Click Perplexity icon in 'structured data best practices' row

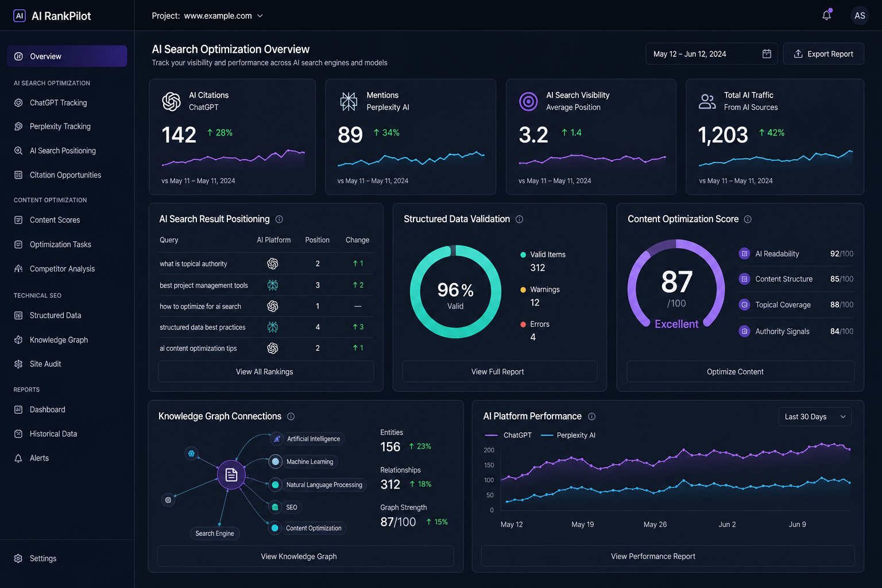tap(273, 327)
